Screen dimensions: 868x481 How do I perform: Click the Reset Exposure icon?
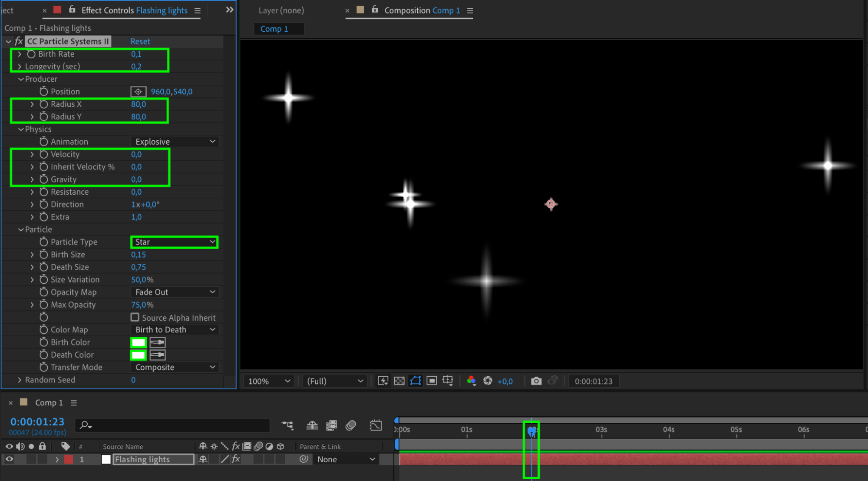488,381
